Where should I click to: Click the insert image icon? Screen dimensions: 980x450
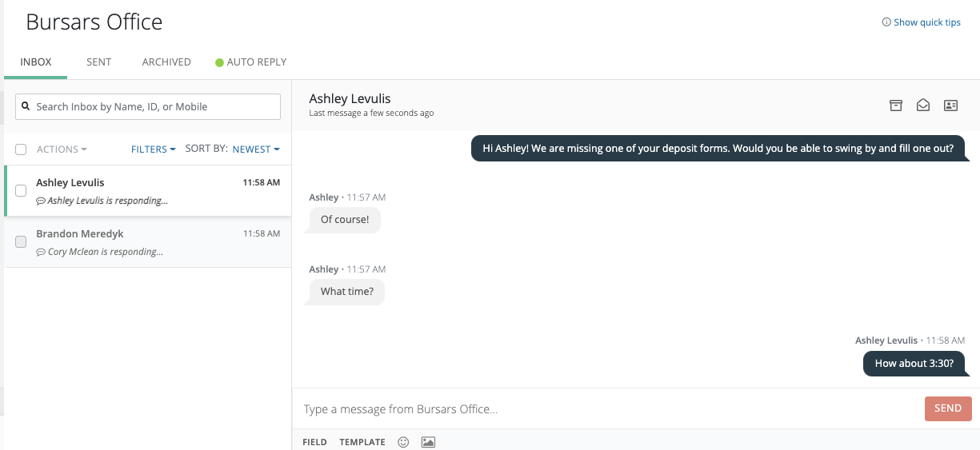coord(428,442)
